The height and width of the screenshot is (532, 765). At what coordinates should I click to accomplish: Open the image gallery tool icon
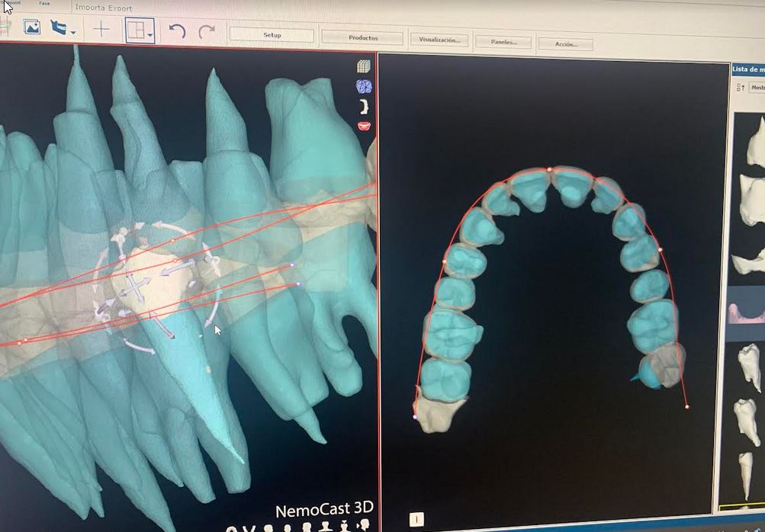point(32,27)
